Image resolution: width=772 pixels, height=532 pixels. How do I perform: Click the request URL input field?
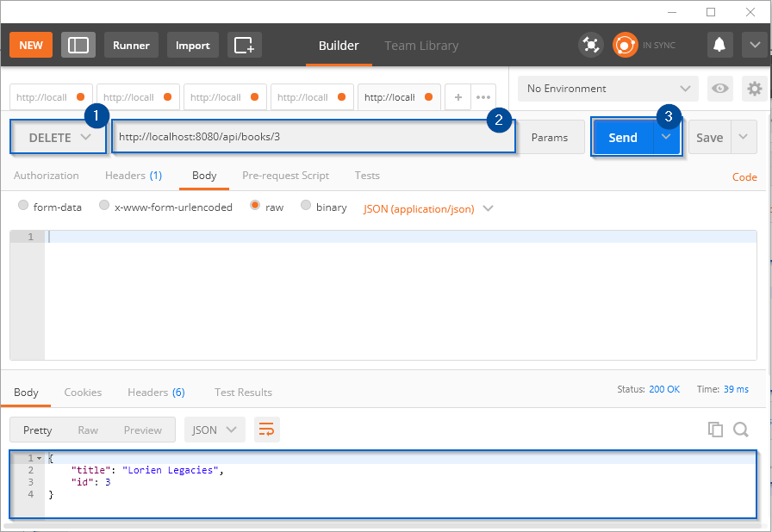point(314,137)
